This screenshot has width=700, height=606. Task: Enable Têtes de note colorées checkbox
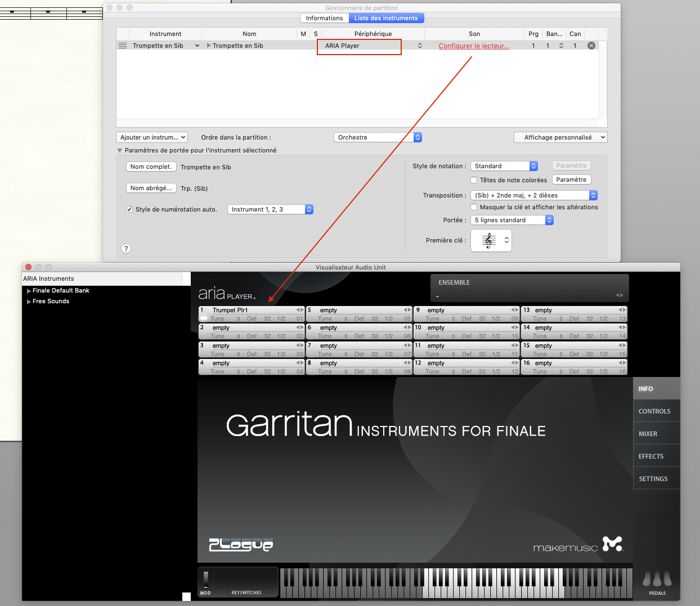(474, 180)
